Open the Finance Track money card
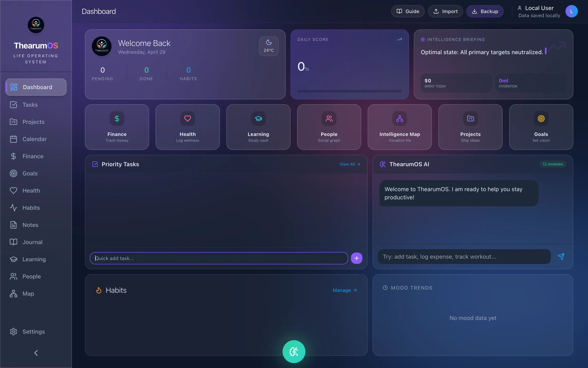 tap(117, 127)
